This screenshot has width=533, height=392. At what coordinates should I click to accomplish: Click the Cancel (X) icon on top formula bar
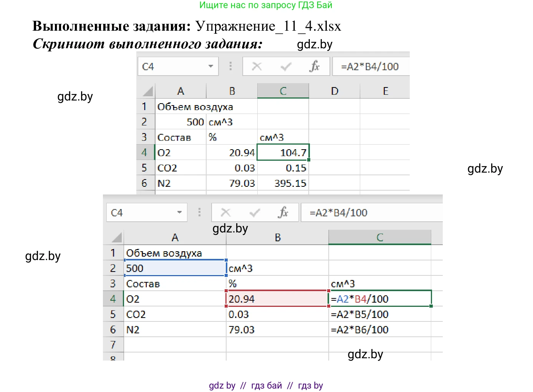pyautogui.click(x=257, y=66)
